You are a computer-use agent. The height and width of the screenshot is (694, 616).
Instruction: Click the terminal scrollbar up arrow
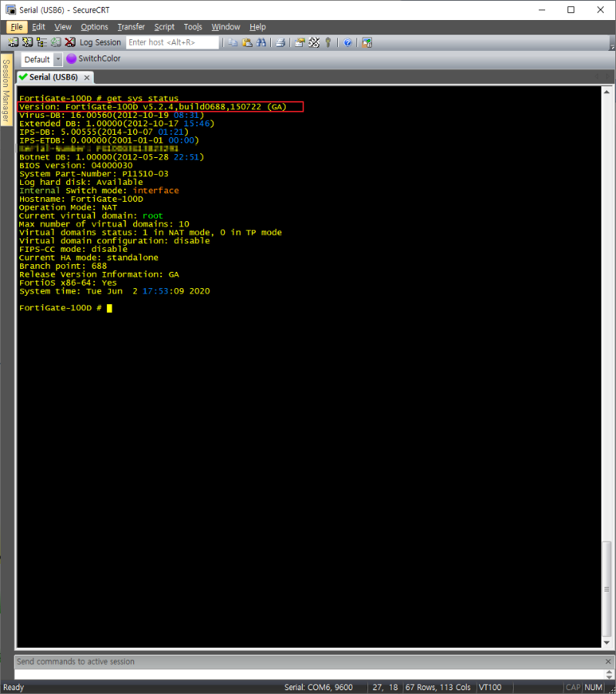tap(607, 92)
